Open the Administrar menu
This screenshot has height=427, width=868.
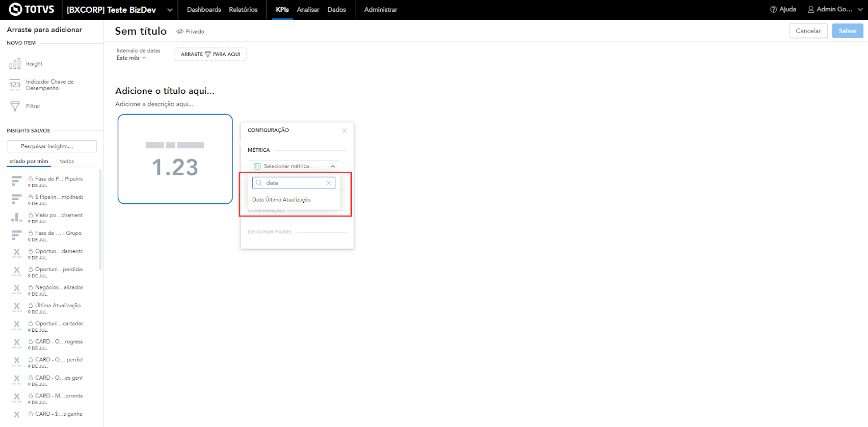point(381,10)
